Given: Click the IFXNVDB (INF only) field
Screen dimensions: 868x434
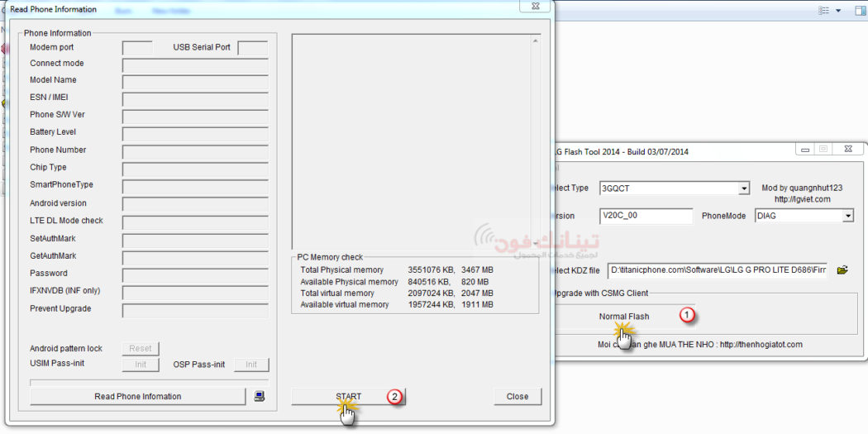Looking at the screenshot, I should (x=195, y=293).
